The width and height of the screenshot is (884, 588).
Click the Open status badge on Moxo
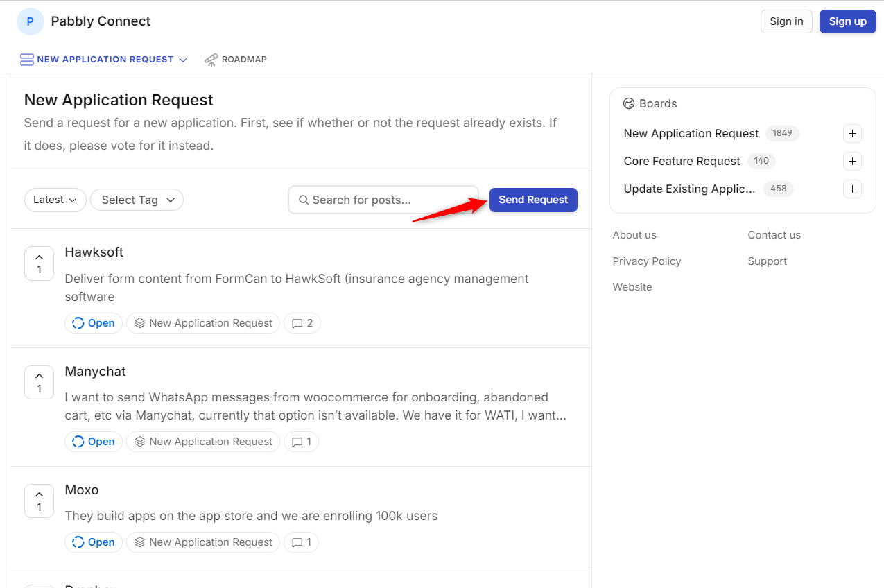point(94,542)
